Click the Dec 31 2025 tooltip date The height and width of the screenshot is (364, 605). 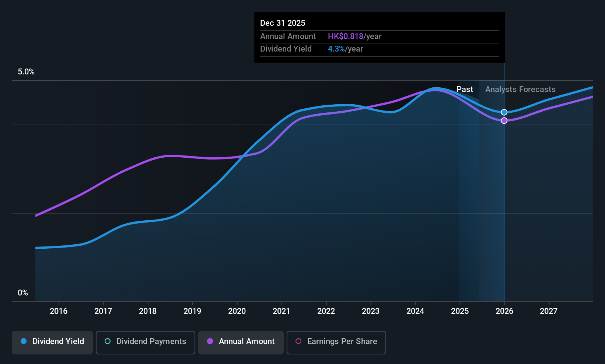(283, 23)
